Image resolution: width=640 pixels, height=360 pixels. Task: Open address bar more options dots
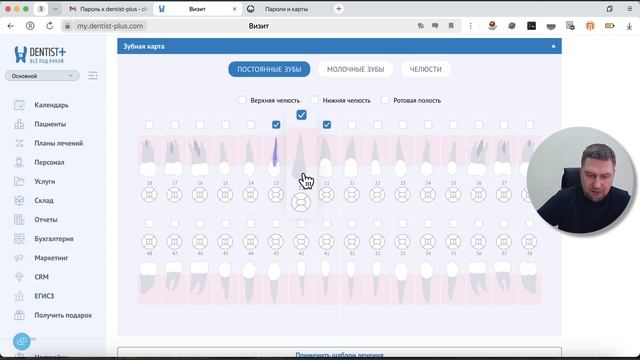[x=470, y=26]
